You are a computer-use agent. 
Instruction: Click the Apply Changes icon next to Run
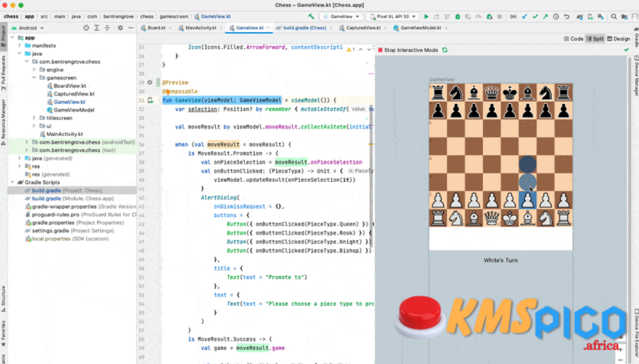tap(436, 16)
